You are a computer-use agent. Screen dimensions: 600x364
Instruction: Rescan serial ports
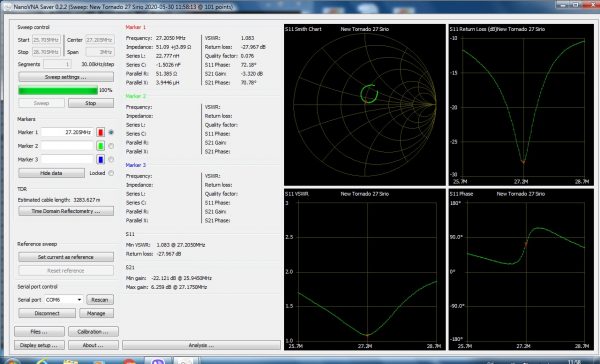[x=100, y=300]
